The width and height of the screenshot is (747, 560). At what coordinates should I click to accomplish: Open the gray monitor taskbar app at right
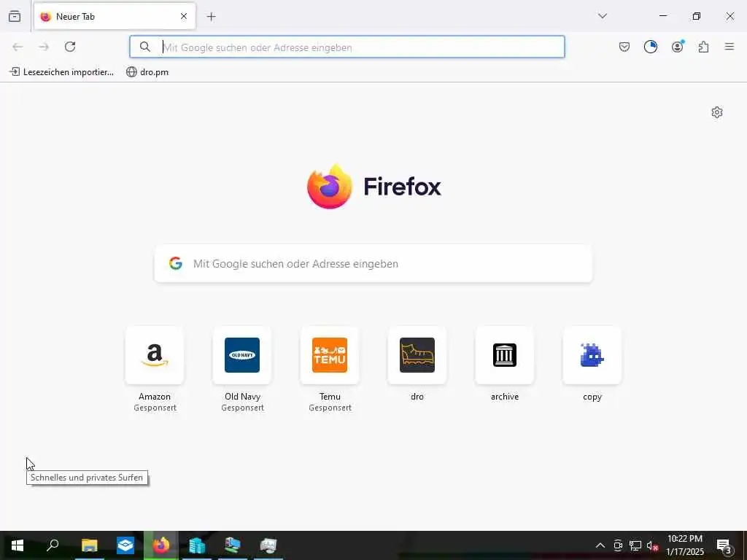click(268, 545)
